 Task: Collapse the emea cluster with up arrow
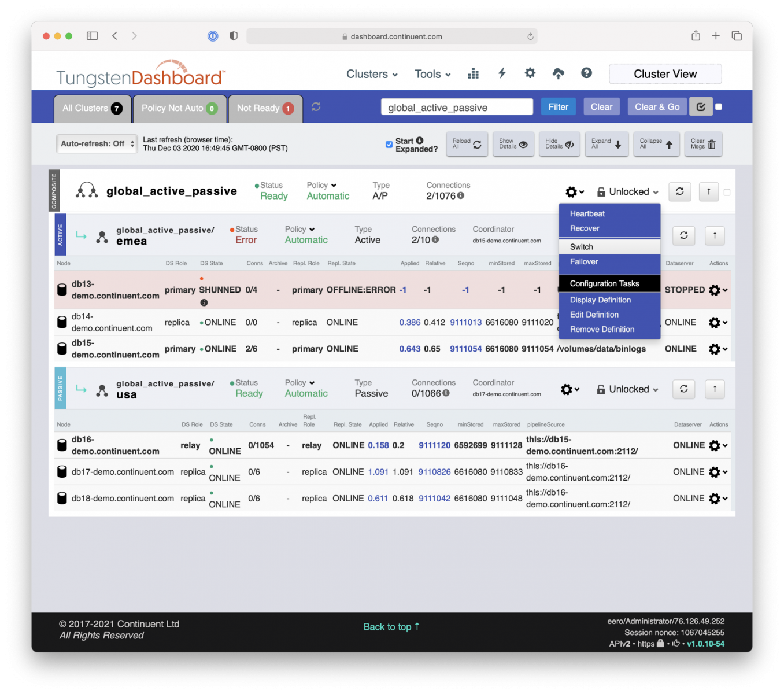tap(715, 235)
